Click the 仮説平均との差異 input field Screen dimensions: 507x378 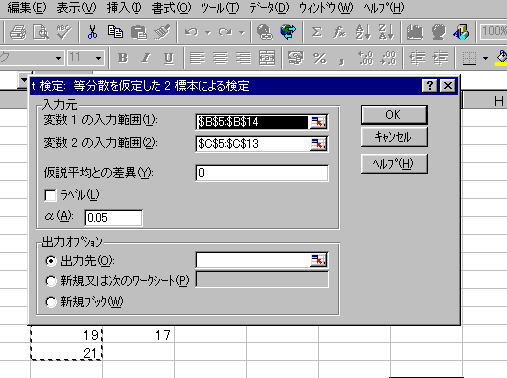[x=262, y=173]
